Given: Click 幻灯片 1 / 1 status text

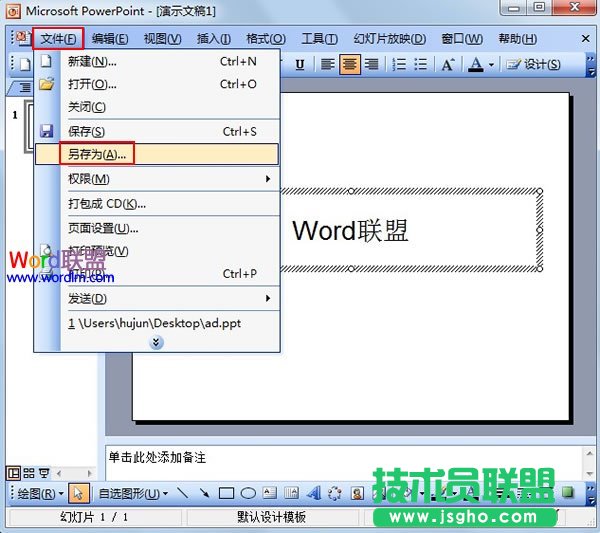Looking at the screenshot, I should point(94,517).
